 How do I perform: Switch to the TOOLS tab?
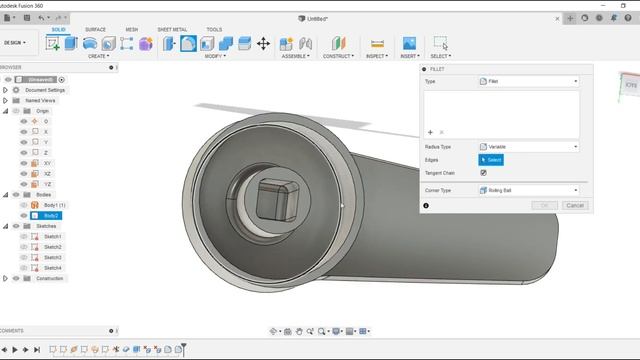214,29
